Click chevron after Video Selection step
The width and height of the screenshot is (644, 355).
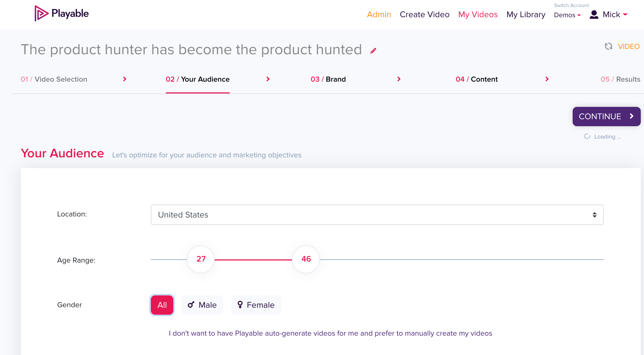tap(125, 79)
